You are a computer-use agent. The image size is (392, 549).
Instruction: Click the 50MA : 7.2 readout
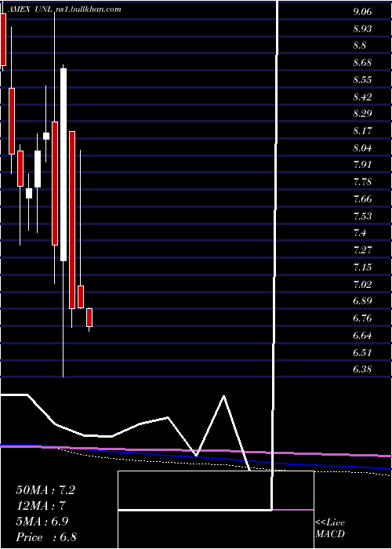(x=45, y=490)
